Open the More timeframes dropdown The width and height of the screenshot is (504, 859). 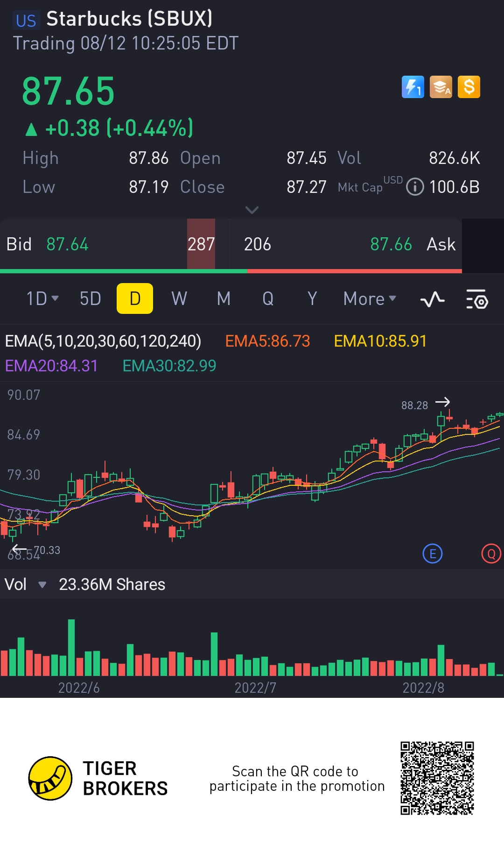370,298
